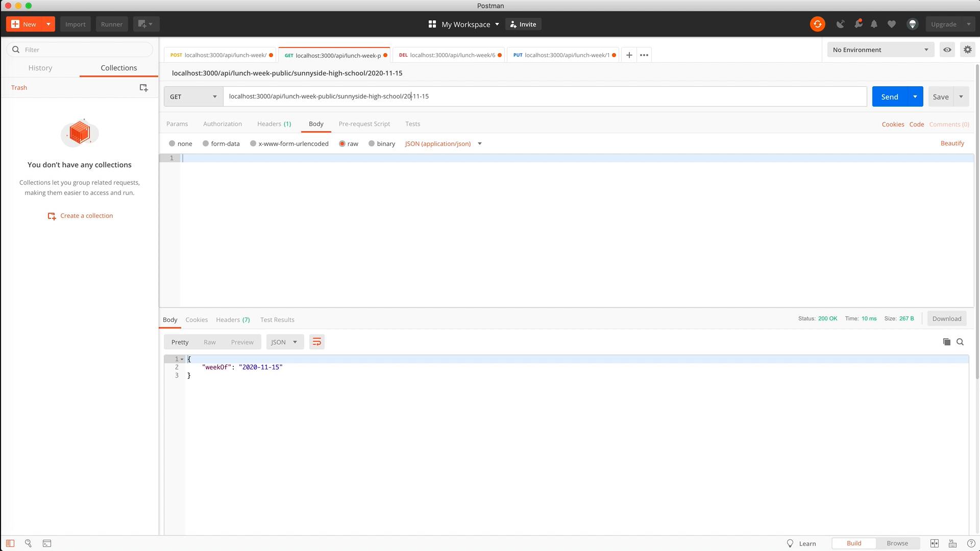Screen dimensions: 980x551
Task: Open the JSON response format dropdown
Action: (284, 342)
